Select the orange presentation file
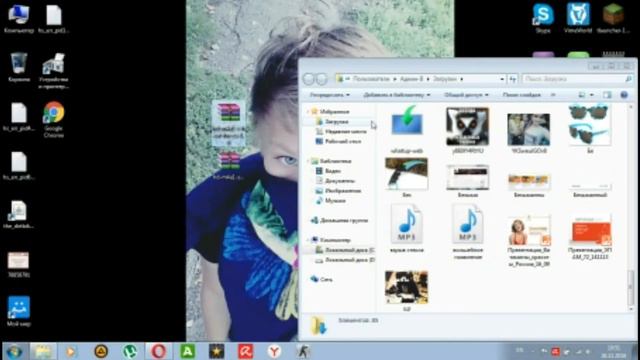This screenshot has height=360, width=640. coord(590,237)
